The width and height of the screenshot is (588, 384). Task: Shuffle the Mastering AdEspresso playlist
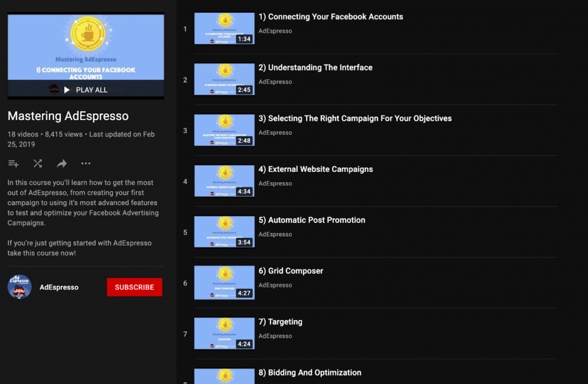tap(37, 164)
